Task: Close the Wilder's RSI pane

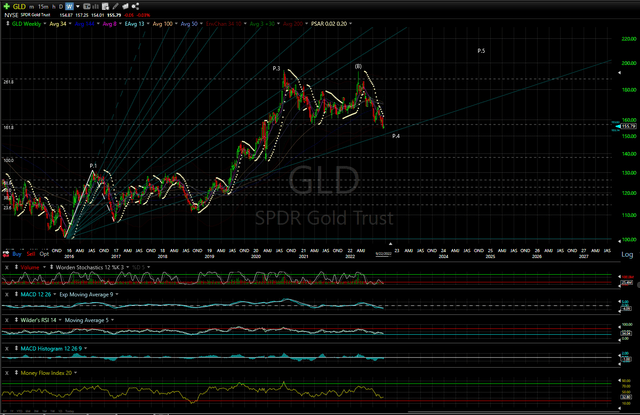Action: (x=7, y=320)
